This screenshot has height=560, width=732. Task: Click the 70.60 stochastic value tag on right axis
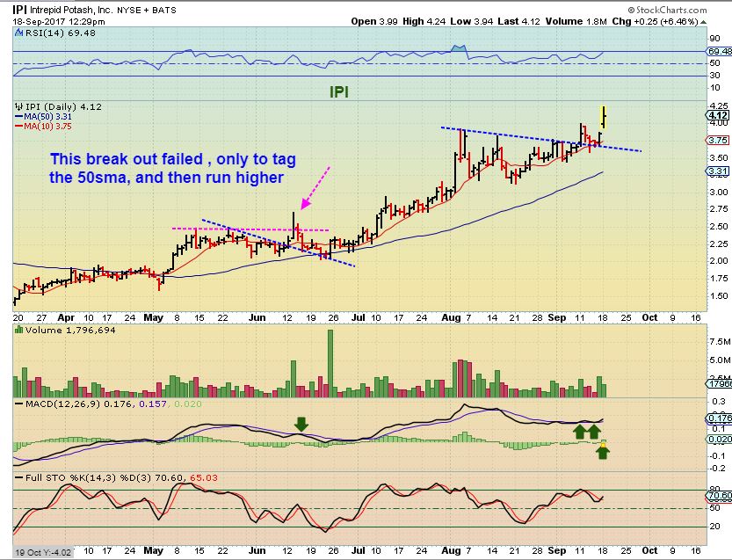point(720,496)
